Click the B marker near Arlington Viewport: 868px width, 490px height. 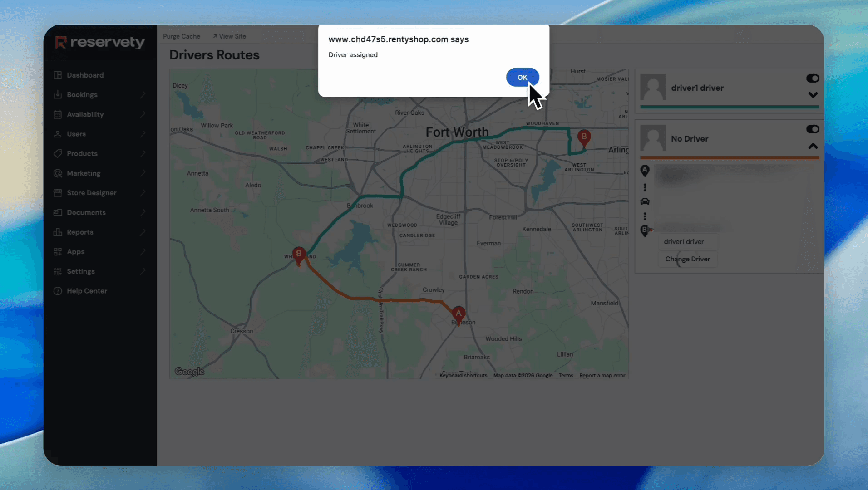tap(584, 138)
